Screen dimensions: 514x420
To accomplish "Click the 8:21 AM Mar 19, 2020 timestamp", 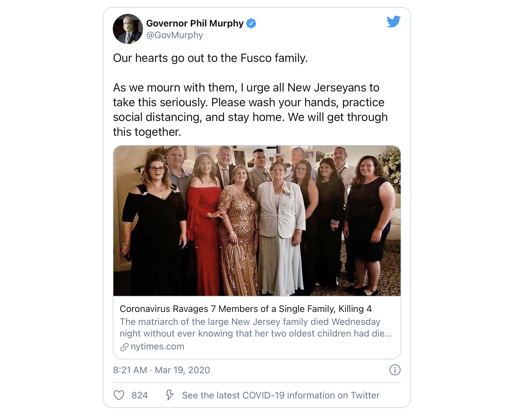I will click(161, 370).
